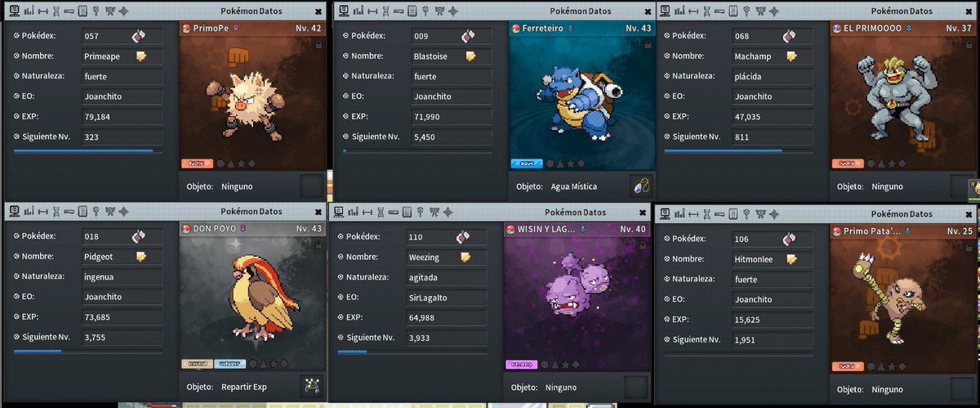Click rename note icon next to Hitmonlee
Image resolution: width=980 pixels, height=408 pixels.
[791, 259]
